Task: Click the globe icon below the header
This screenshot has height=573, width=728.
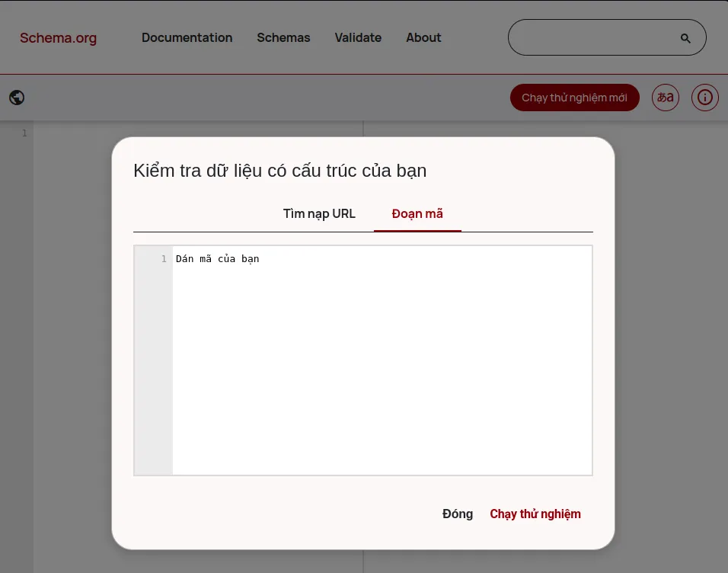Action: coord(17,98)
